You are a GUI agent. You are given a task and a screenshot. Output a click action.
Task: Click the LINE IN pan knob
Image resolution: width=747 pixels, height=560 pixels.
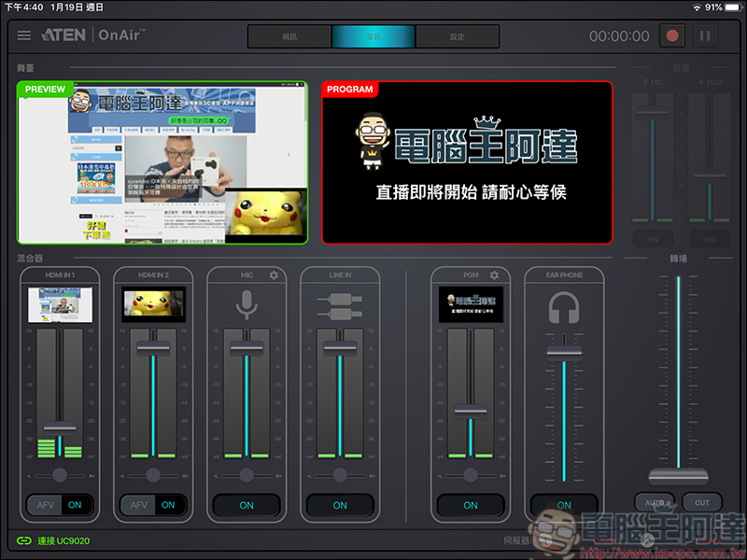pos(340,475)
